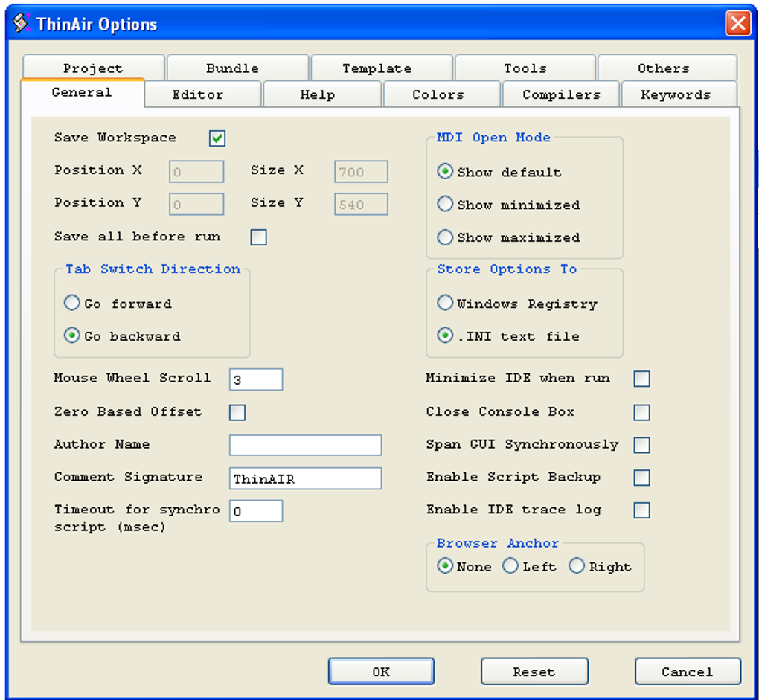This screenshot has width=759, height=700.
Task: Click the ThinAir icon in the title bar
Action: click(x=20, y=23)
